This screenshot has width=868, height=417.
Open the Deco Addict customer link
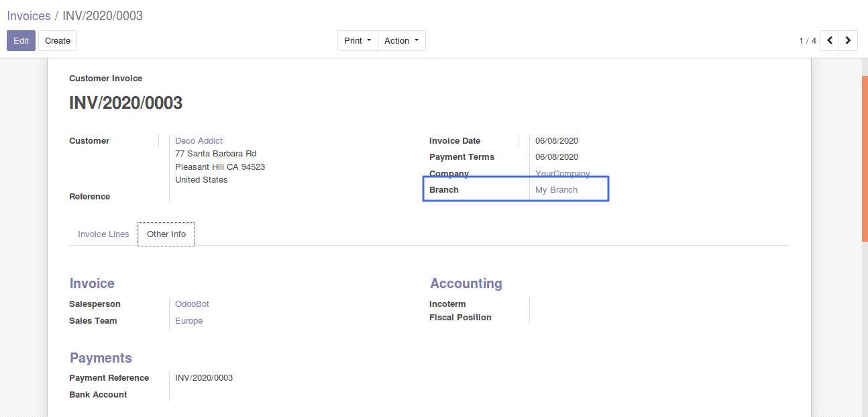pos(199,141)
